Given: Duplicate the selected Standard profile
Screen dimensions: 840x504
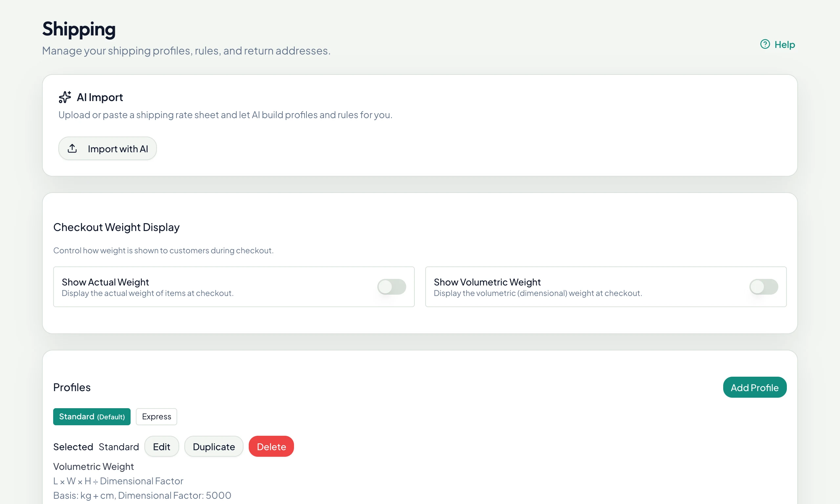Looking at the screenshot, I should (x=214, y=446).
